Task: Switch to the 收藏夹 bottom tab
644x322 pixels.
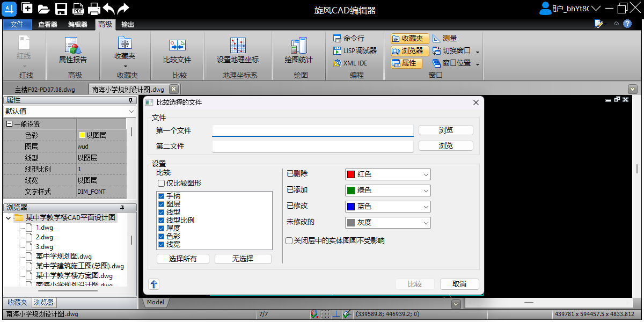Action: pos(17,303)
